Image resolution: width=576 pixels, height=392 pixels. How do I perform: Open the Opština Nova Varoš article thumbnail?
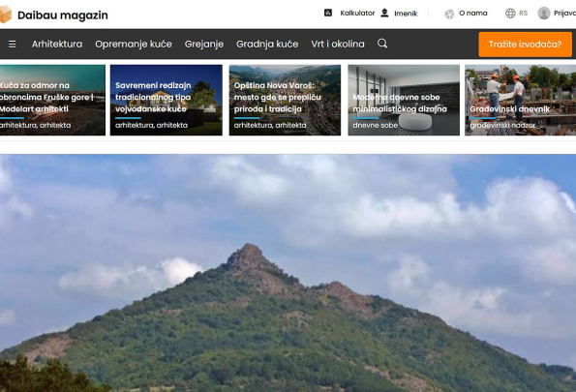click(285, 100)
